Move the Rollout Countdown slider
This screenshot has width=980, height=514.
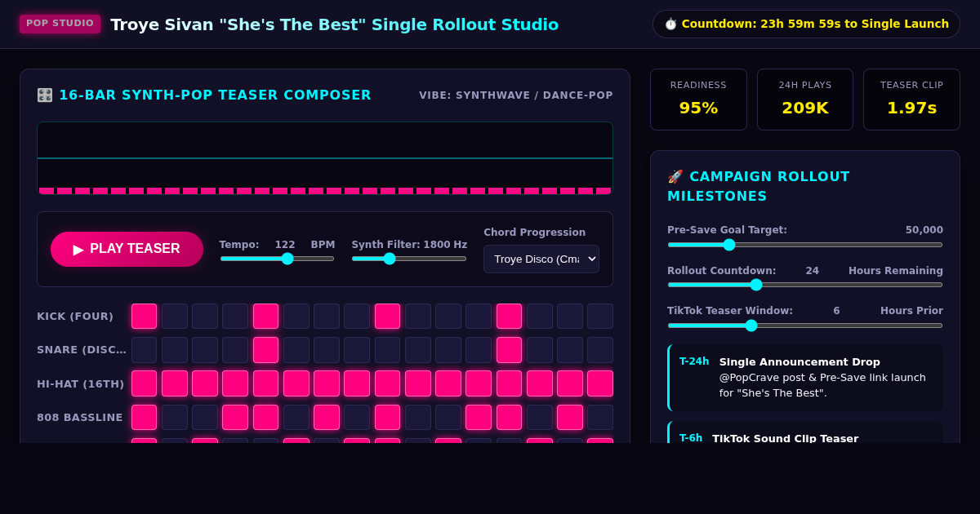coord(805,285)
